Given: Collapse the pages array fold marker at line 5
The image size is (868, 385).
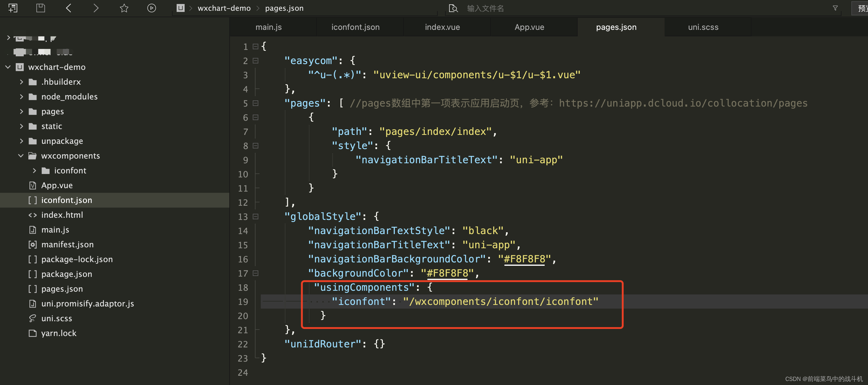Looking at the screenshot, I should pyautogui.click(x=256, y=103).
